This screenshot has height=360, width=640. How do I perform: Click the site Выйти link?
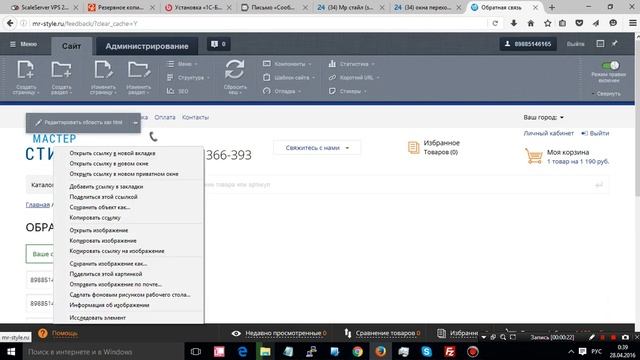[x=596, y=133]
